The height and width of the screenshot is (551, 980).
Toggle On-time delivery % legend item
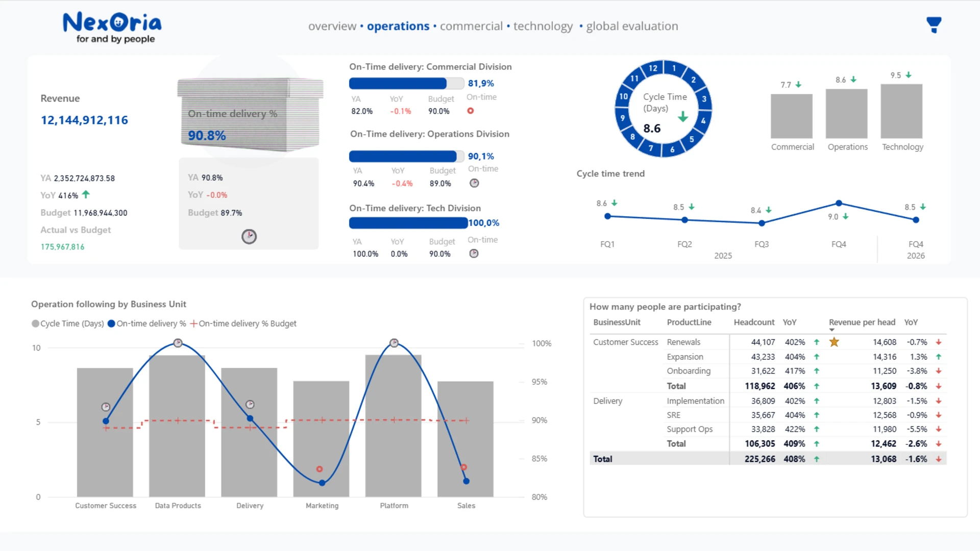click(147, 323)
